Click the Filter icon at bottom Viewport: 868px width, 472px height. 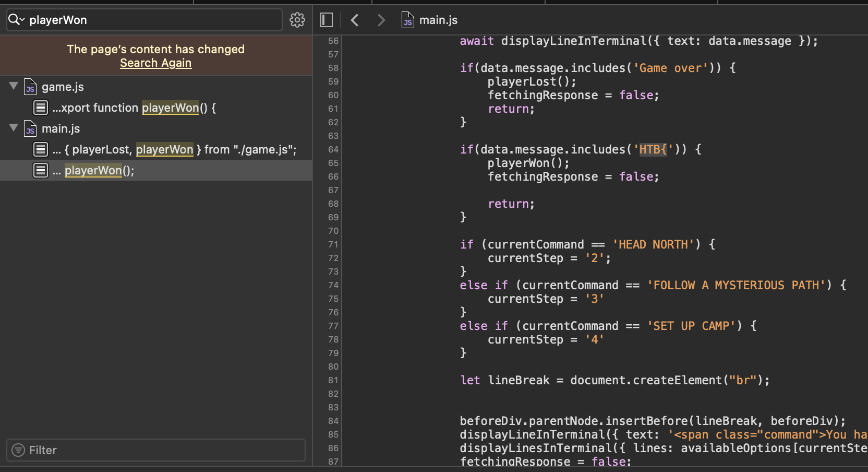coord(18,450)
